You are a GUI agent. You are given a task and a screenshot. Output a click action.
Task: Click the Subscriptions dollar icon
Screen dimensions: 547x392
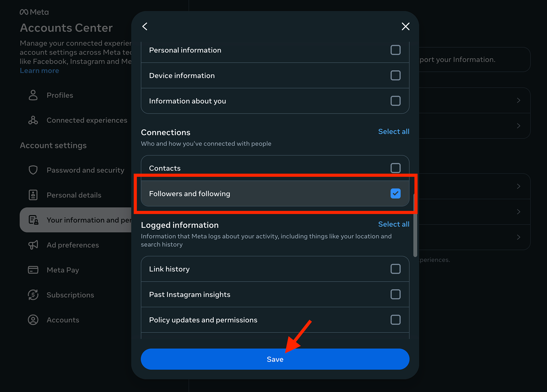[33, 295]
